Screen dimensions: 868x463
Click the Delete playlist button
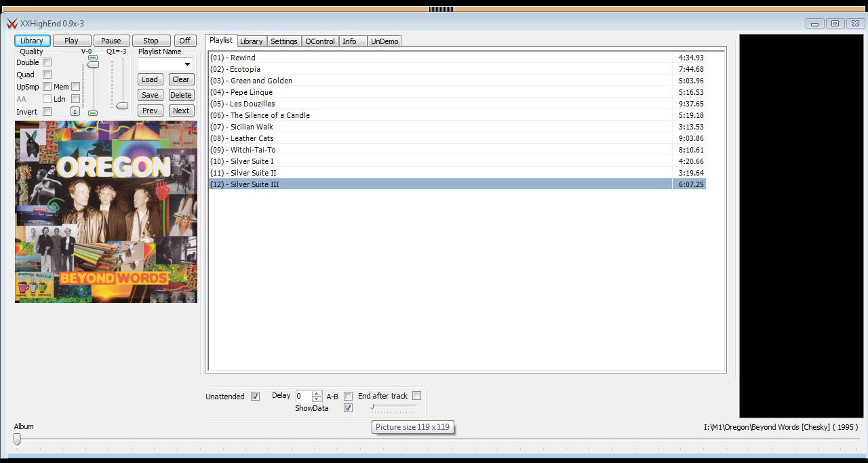181,95
